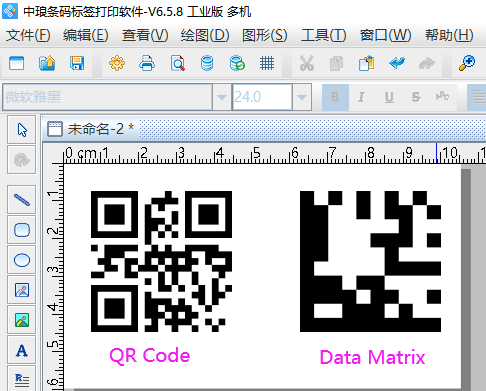Expand the font name dropdown
This screenshot has width=486, height=391.
tap(222, 97)
